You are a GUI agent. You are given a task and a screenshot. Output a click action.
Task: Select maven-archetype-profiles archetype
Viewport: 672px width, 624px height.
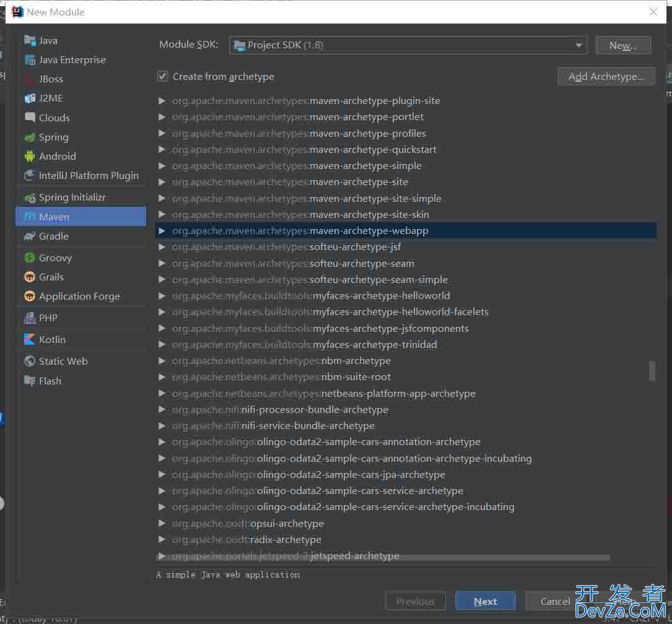[406, 134]
